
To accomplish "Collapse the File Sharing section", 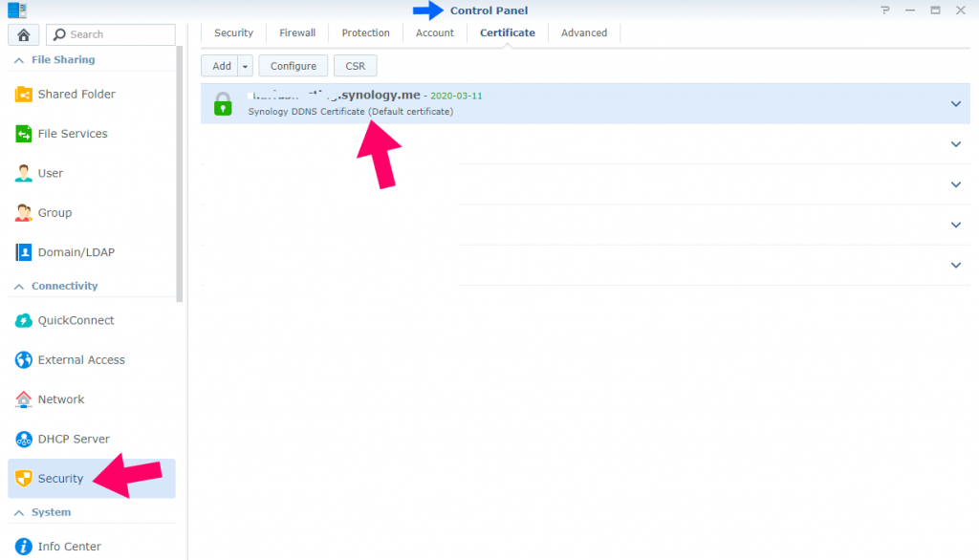I will [17, 60].
